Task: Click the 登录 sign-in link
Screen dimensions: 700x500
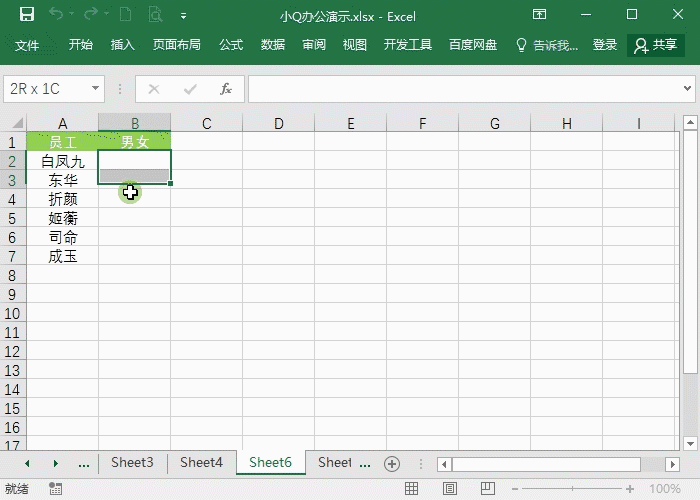Action: click(605, 45)
